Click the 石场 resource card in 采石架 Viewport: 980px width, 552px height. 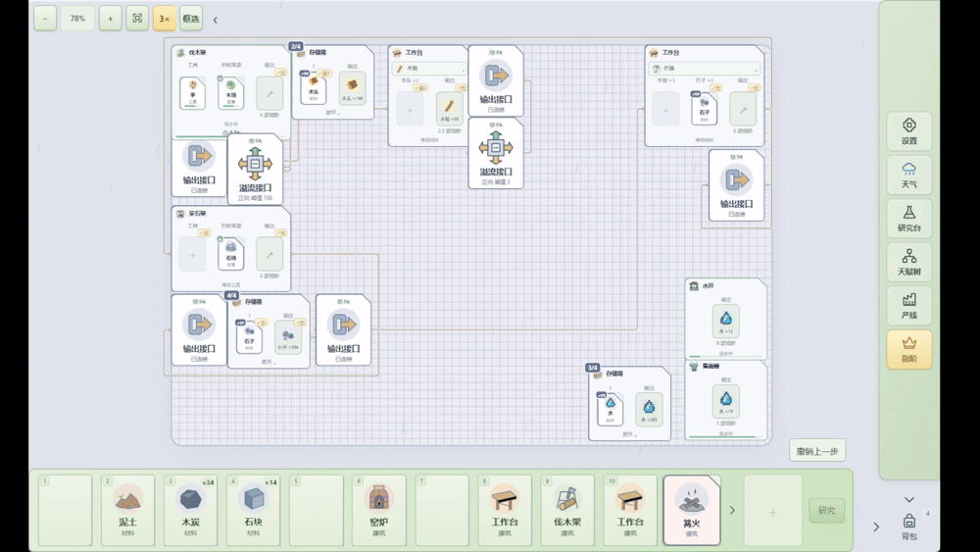click(x=230, y=254)
